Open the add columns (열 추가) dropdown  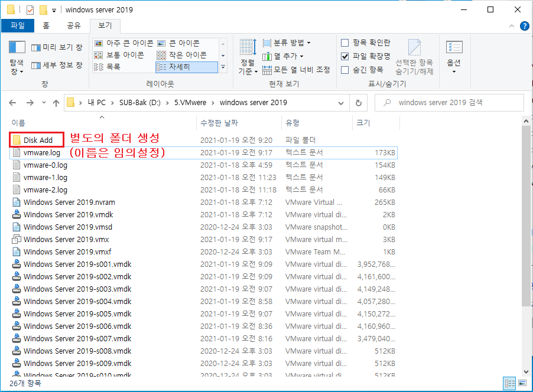[x=283, y=56]
